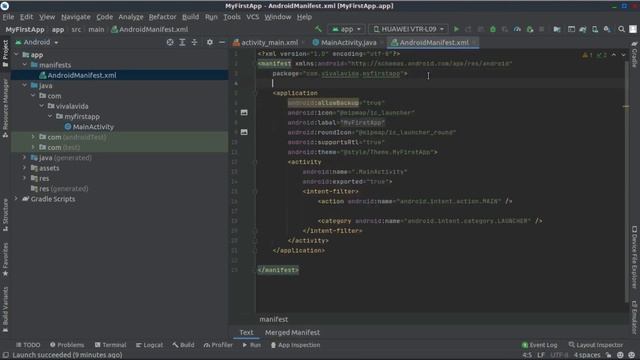
Task: Open the Problems tool window
Action: click(67, 345)
